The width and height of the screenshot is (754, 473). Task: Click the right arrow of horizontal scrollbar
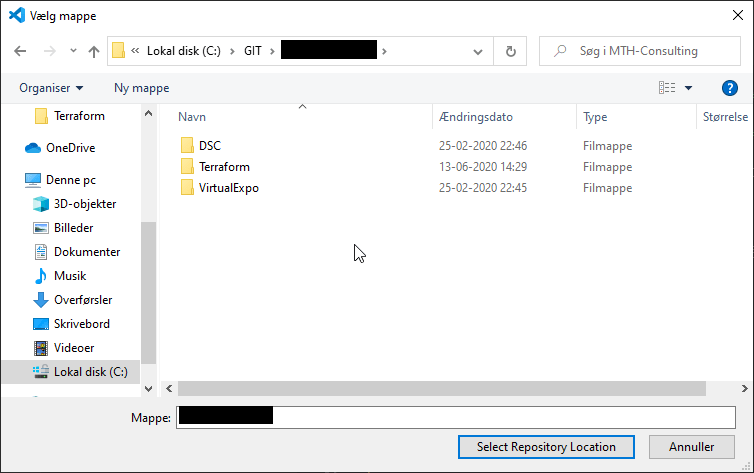point(744,388)
